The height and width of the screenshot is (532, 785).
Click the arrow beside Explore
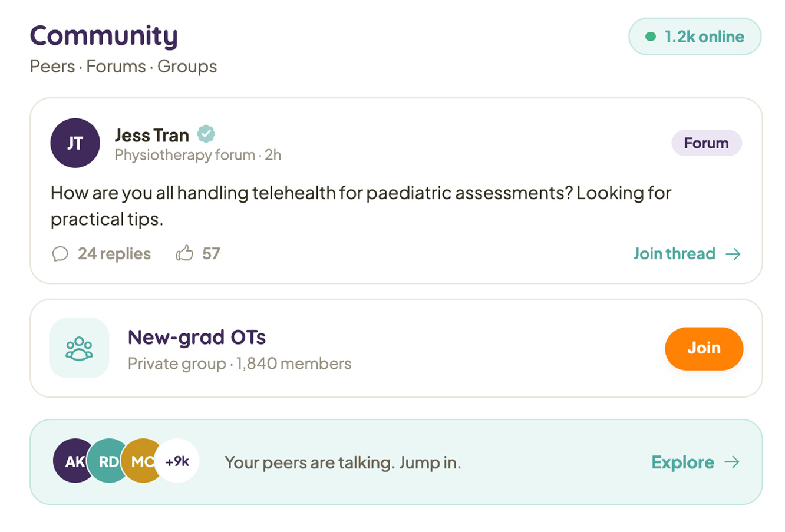click(x=732, y=462)
